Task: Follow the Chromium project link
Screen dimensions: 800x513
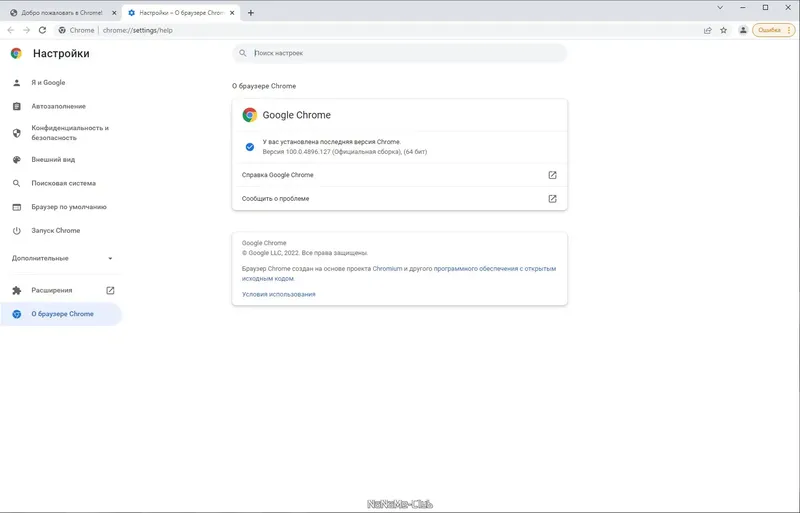Action: 387,268
